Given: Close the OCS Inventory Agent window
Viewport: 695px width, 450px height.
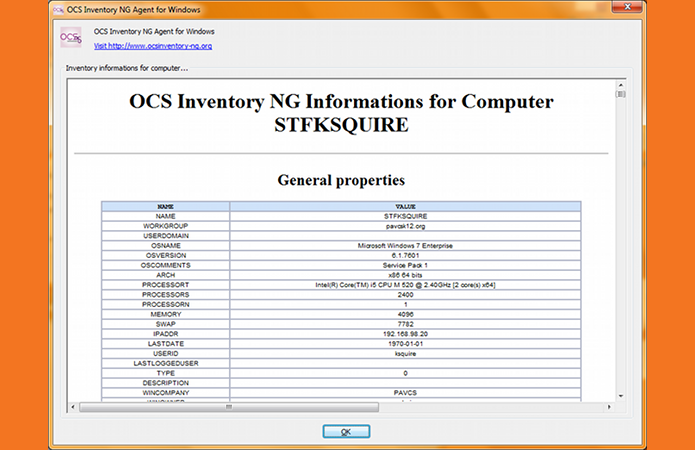Looking at the screenshot, I should click(627, 6).
